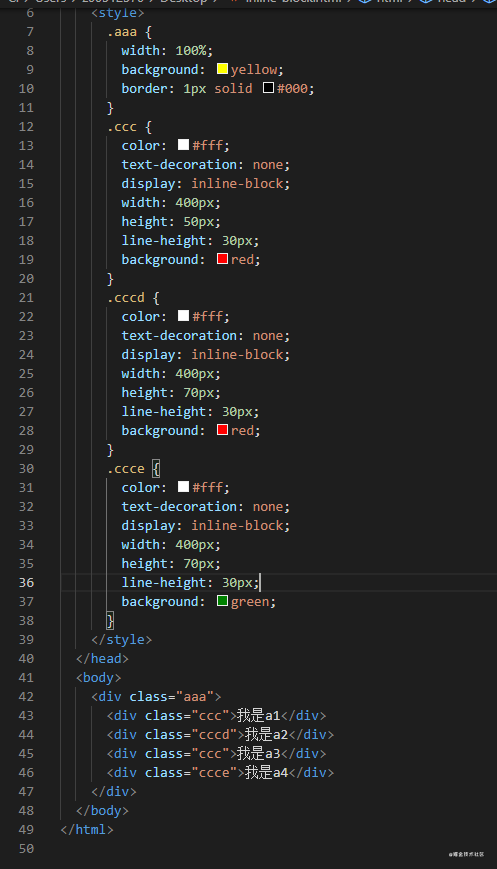Click the closing </html> tag on line 49

[87, 830]
